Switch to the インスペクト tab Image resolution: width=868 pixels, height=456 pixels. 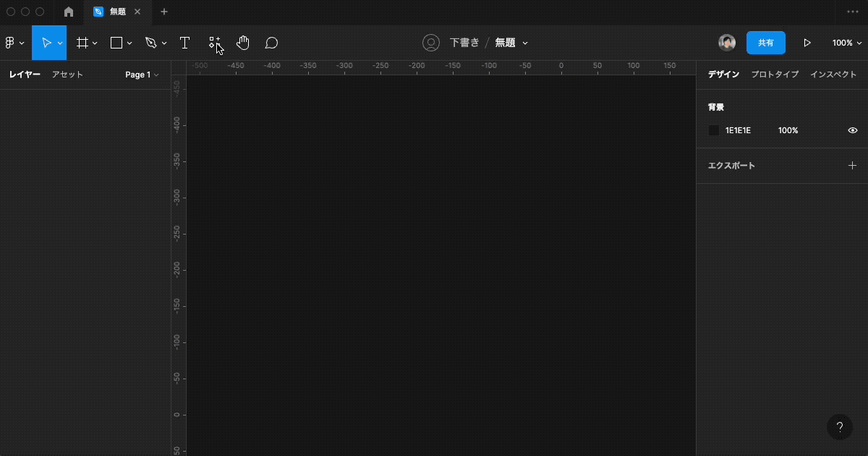pyautogui.click(x=833, y=75)
